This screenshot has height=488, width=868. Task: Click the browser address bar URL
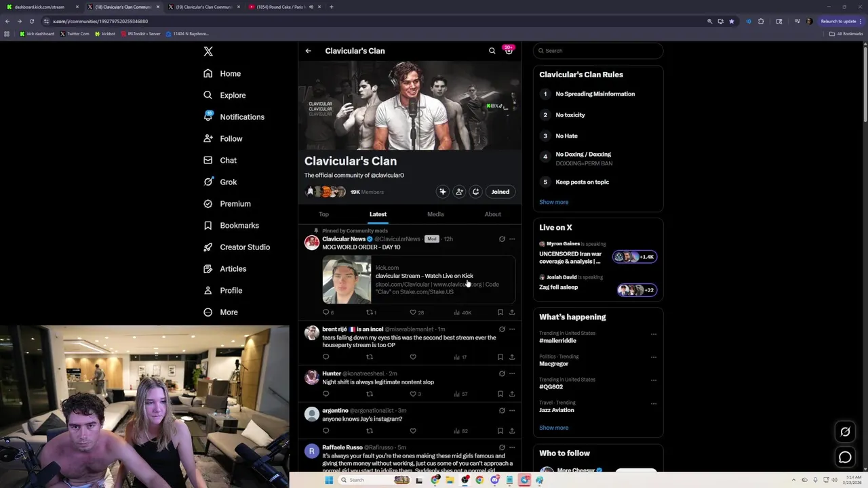point(100,21)
